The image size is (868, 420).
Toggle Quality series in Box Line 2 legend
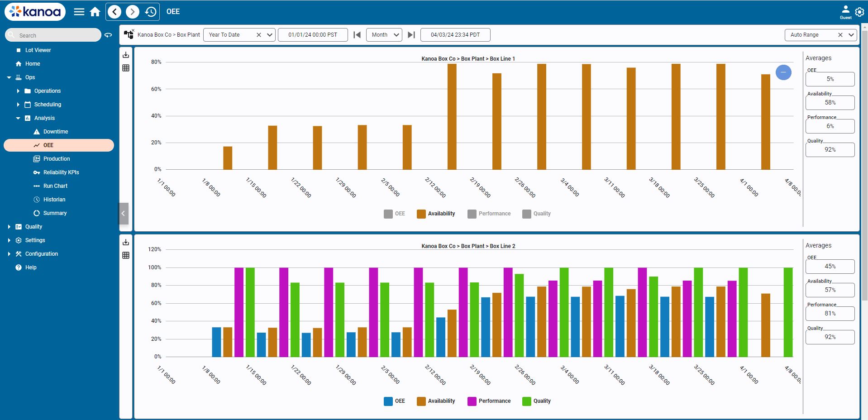536,401
